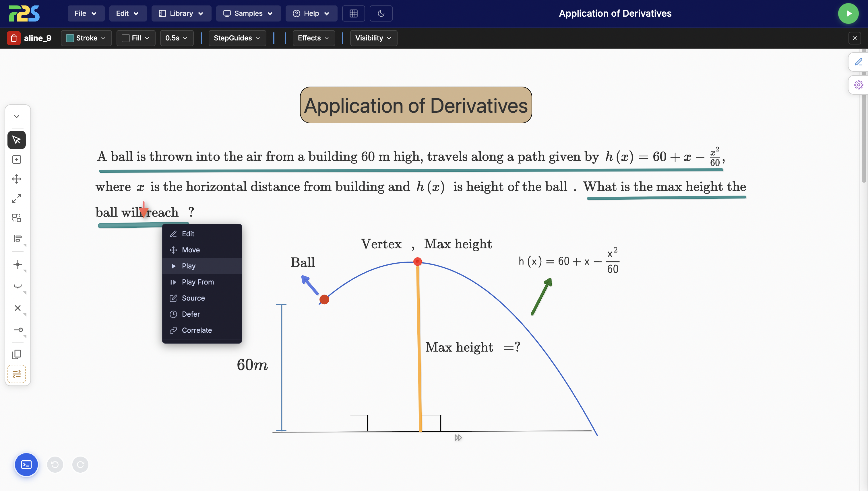Open the Visibility dropdown
The height and width of the screenshot is (491, 868).
point(373,38)
